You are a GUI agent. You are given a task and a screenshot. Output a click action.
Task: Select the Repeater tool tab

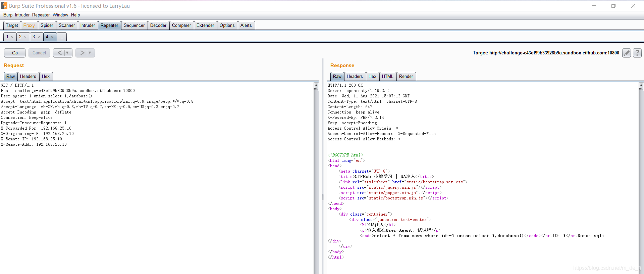click(109, 25)
